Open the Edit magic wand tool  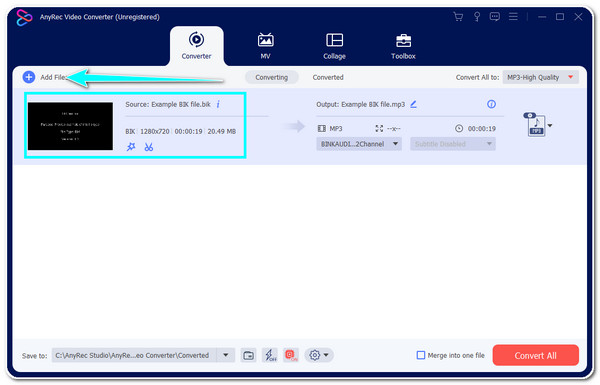pyautogui.click(x=131, y=147)
